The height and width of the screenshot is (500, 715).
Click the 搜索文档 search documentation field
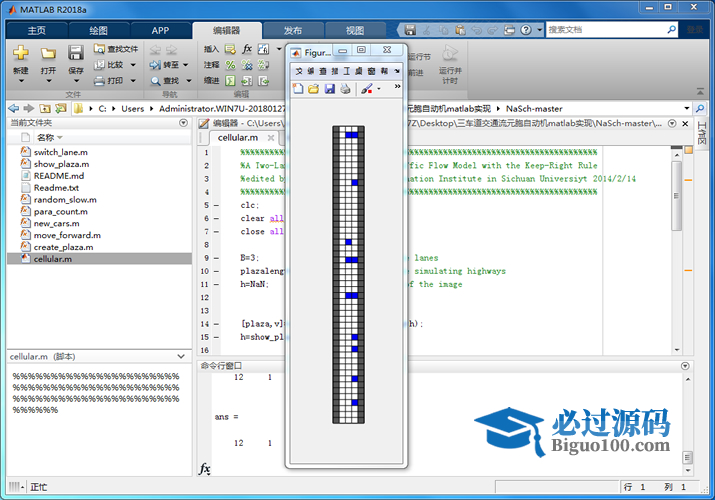pyautogui.click(x=606, y=30)
